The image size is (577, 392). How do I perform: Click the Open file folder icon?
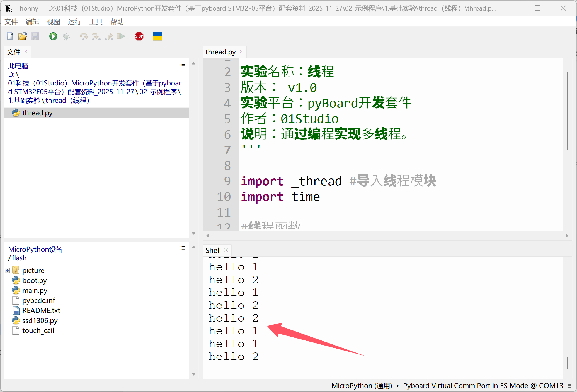pos(23,36)
